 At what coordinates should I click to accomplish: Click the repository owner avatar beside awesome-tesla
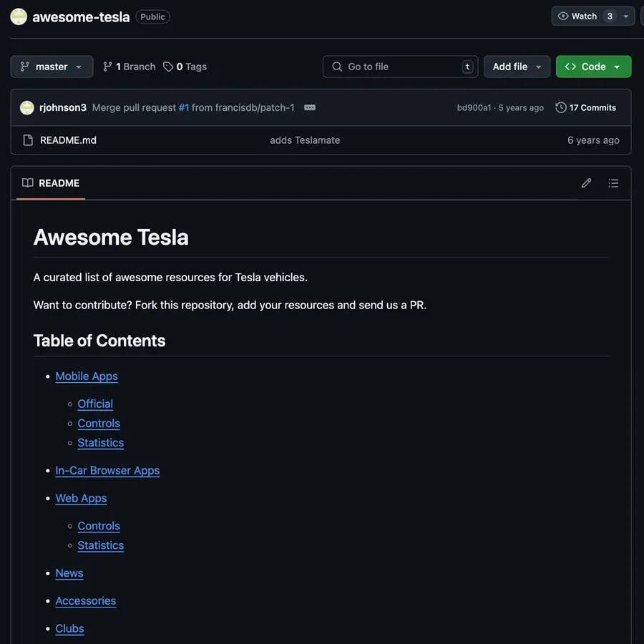pyautogui.click(x=19, y=17)
